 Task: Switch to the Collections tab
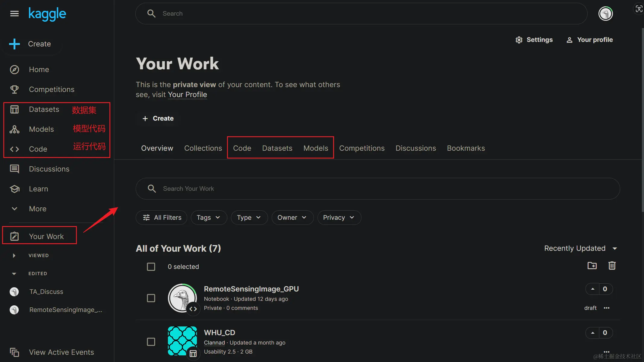click(x=203, y=148)
